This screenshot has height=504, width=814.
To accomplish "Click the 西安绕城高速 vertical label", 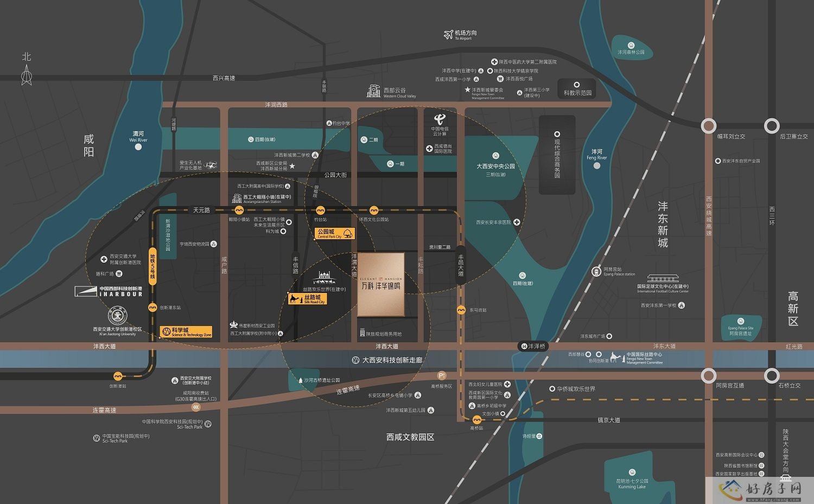I will [x=709, y=216].
